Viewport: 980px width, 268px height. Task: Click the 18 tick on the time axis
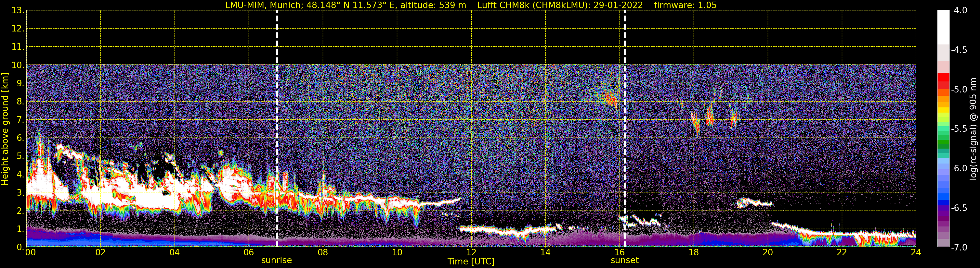(694, 252)
